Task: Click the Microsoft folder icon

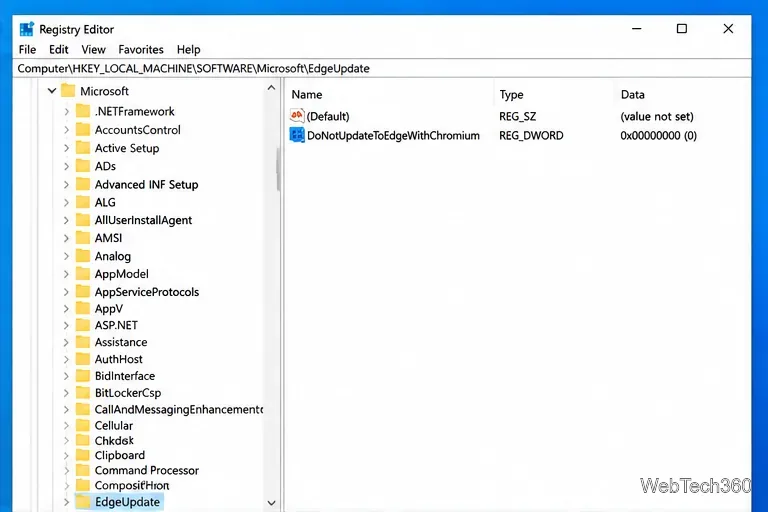Action: [68, 91]
